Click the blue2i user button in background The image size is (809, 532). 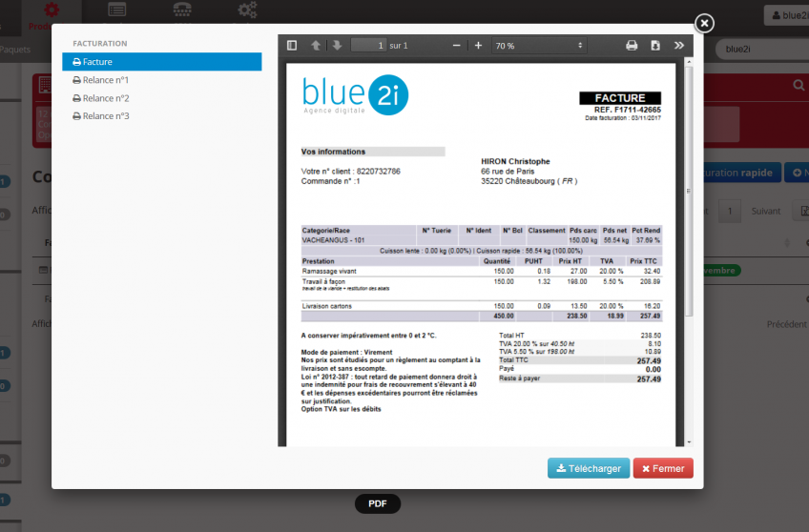pyautogui.click(x=788, y=15)
